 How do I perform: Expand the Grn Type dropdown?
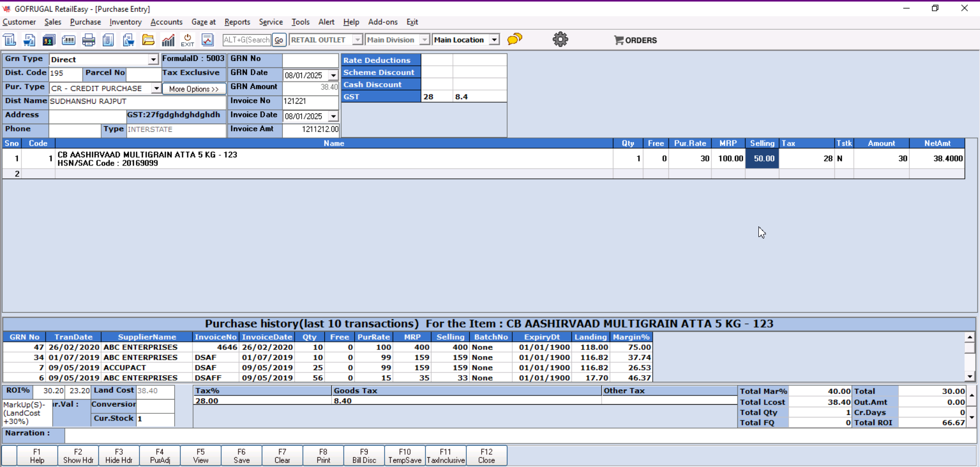[153, 60]
